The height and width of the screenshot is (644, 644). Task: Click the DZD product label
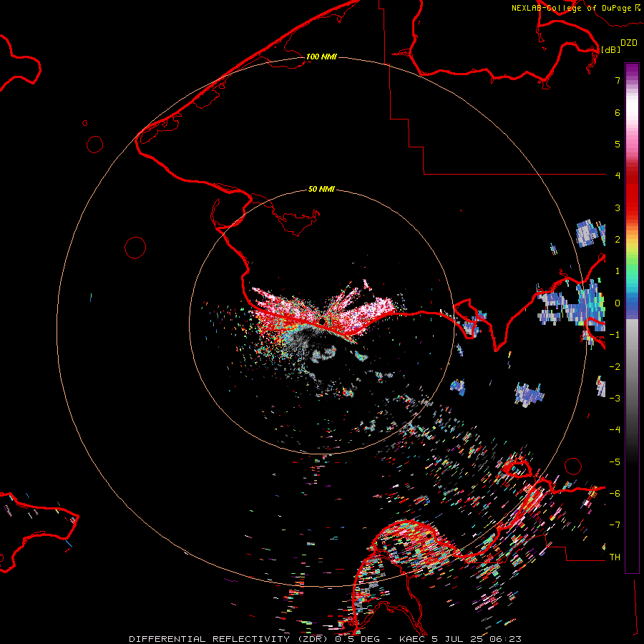[629, 43]
